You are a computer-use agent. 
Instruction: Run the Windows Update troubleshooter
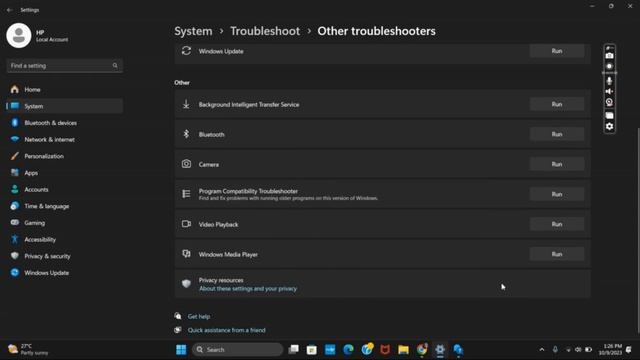coord(557,51)
